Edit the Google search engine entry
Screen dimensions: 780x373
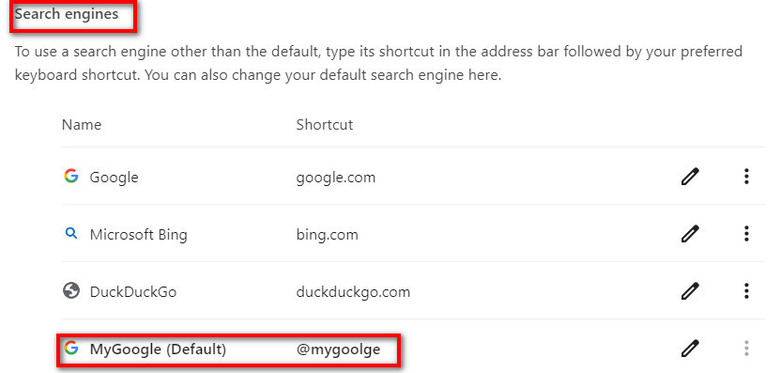pyautogui.click(x=690, y=177)
